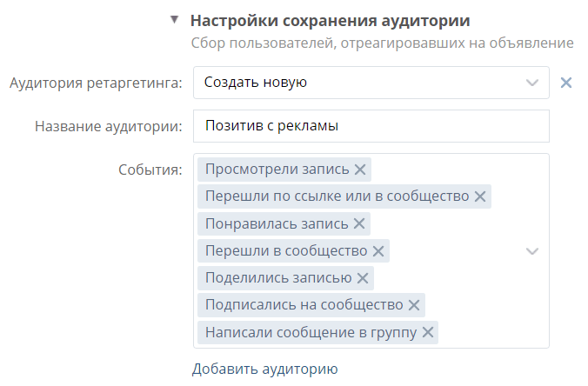Remove the "Подписались на сообщество" event tag

(414, 305)
